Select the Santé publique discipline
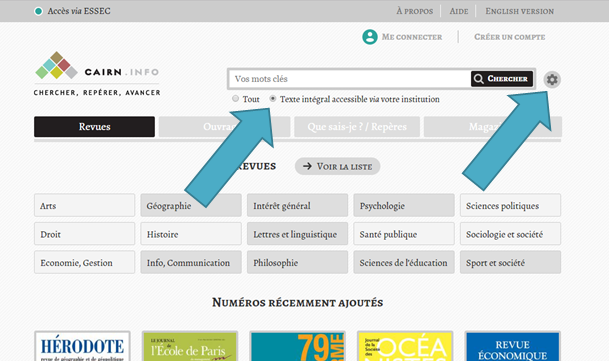 [404, 234]
